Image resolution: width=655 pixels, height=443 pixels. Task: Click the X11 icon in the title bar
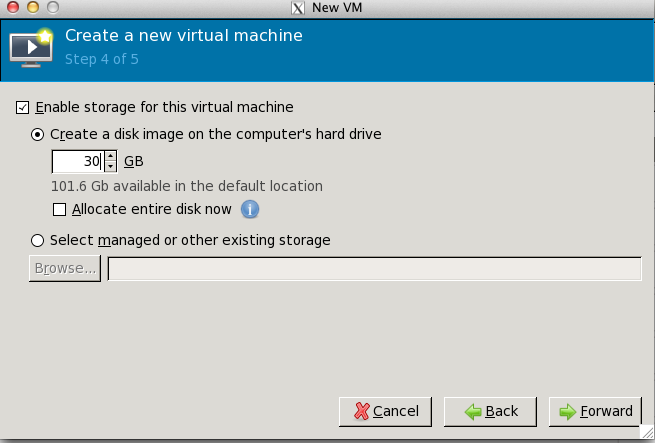tap(298, 8)
